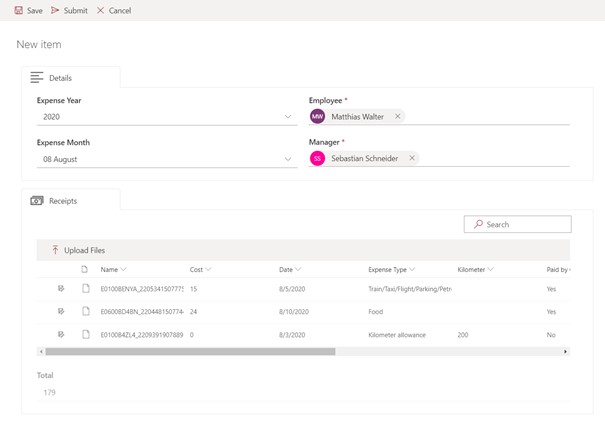
Task: Click cost value 24
Action: click(x=193, y=311)
